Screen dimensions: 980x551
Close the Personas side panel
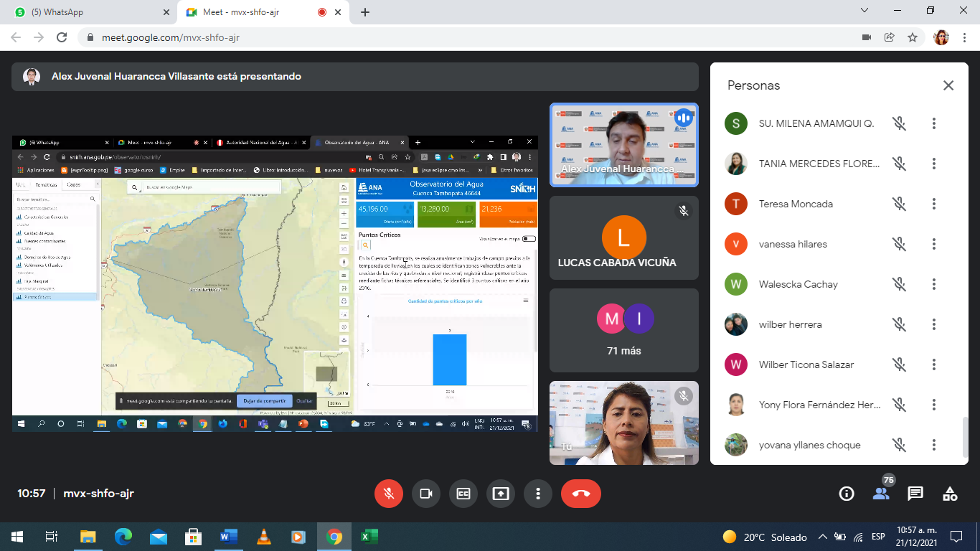click(948, 85)
